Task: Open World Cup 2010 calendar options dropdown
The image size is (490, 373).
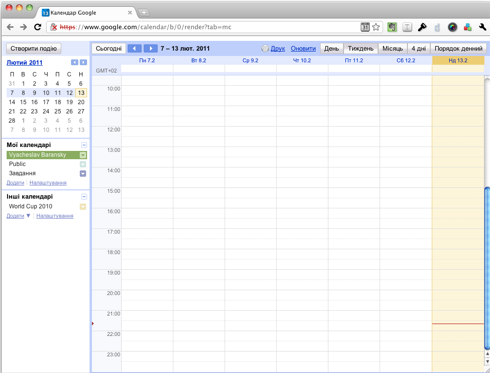Action: point(83,207)
